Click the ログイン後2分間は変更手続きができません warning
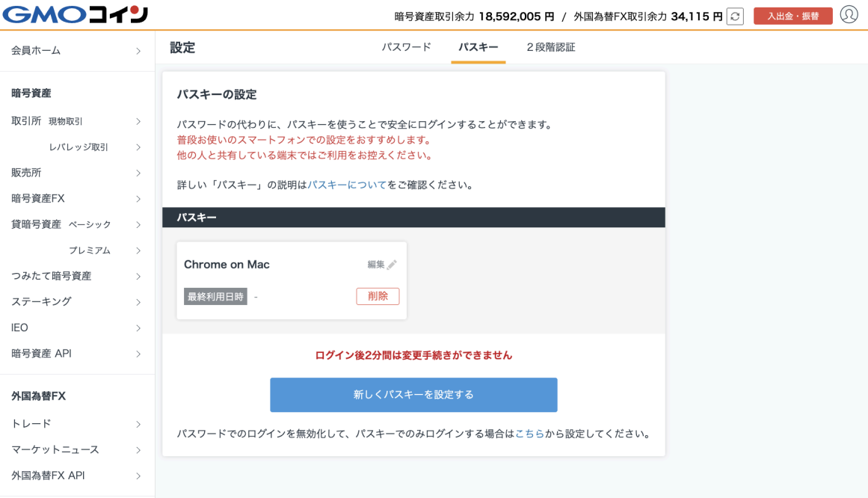 [413, 356]
